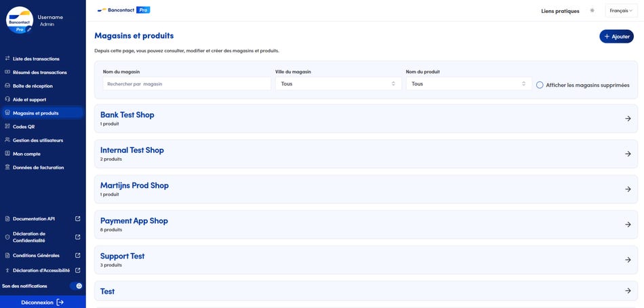This screenshot has height=308, width=644.
Task: Open Liste des transactions menu item
Action: pos(36,59)
